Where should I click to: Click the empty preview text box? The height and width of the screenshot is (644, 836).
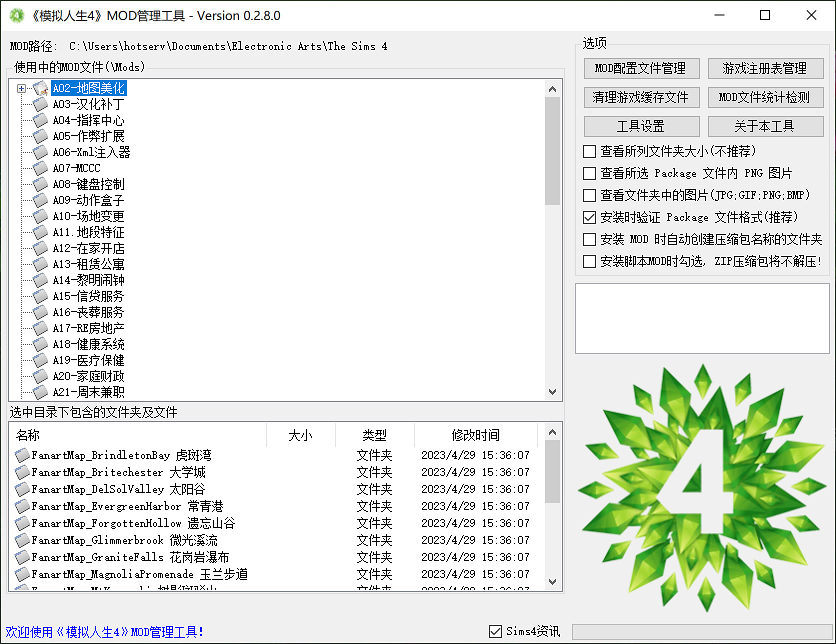[x=702, y=318]
